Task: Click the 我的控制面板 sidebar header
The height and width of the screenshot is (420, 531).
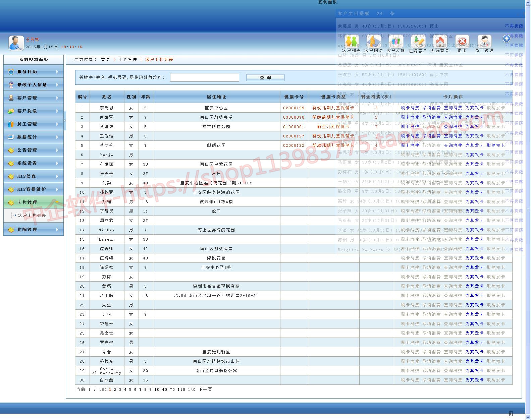Action: coord(34,60)
